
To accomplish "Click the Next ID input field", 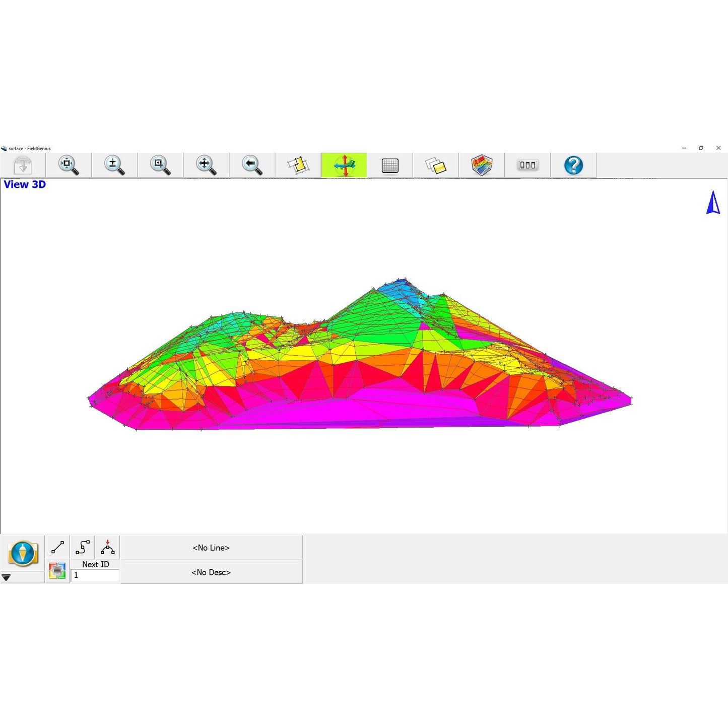I will (x=95, y=575).
